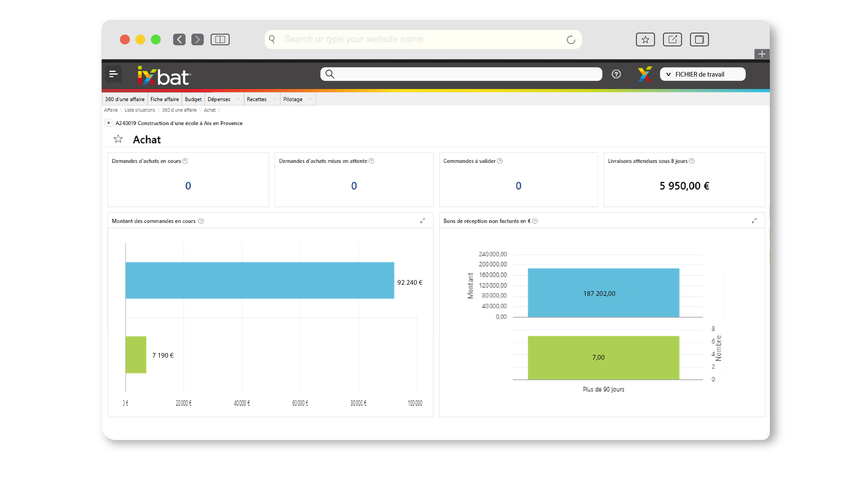Open the FICHIER de travail dropdown

[x=702, y=74]
